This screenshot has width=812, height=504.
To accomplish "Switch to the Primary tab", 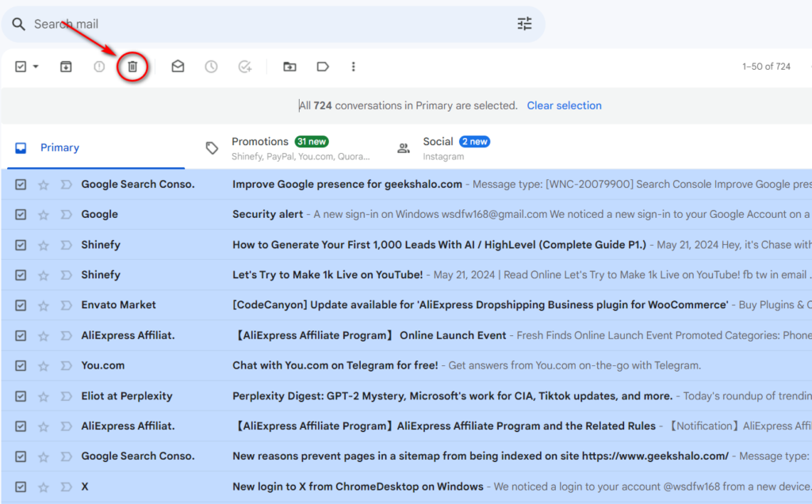I will click(96, 148).
